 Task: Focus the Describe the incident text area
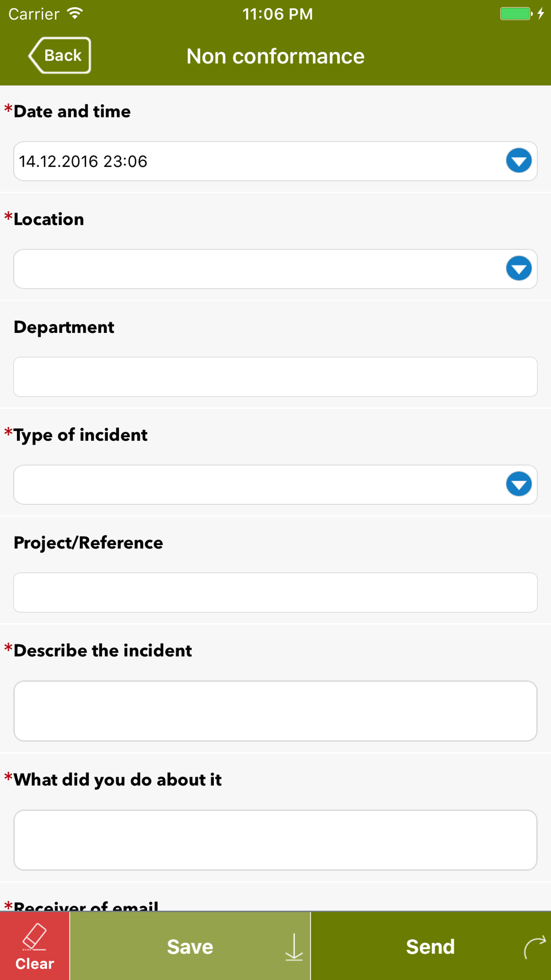(x=275, y=711)
